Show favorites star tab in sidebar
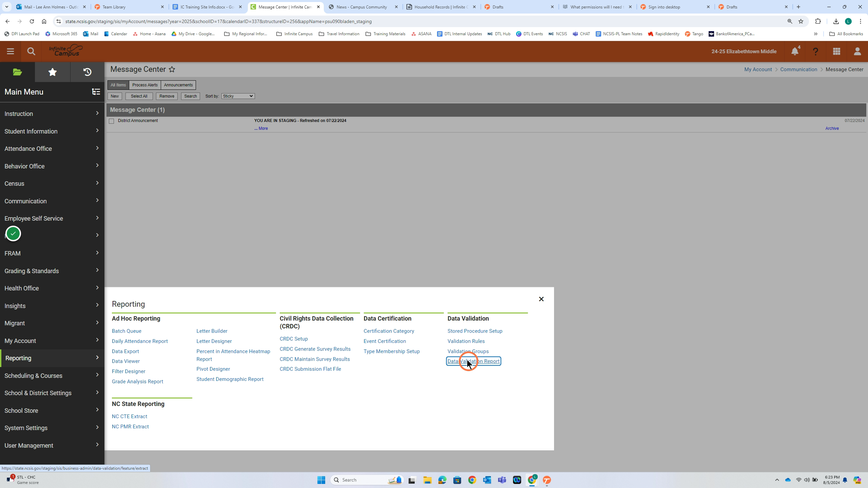The height and width of the screenshot is (488, 868). [53, 72]
